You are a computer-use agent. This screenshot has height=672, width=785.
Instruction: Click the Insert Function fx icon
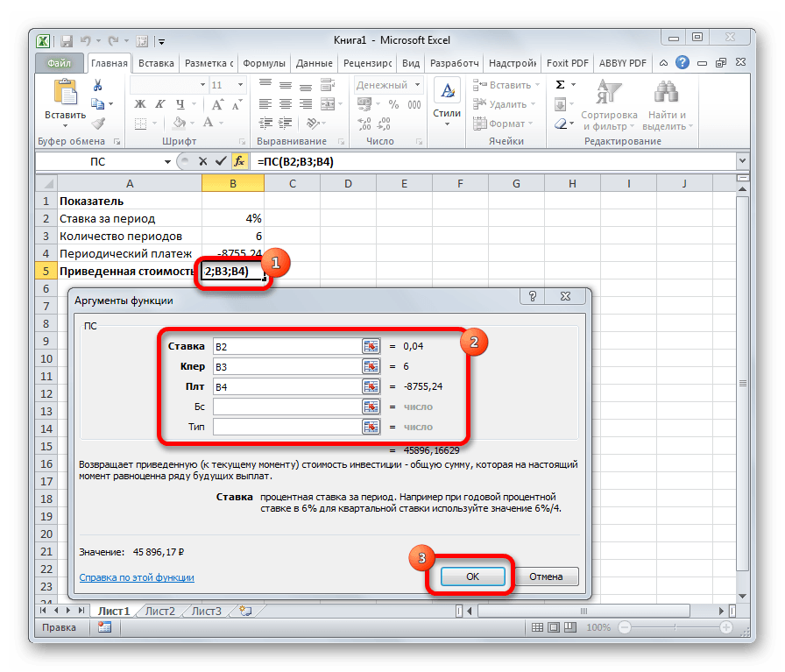(x=239, y=162)
